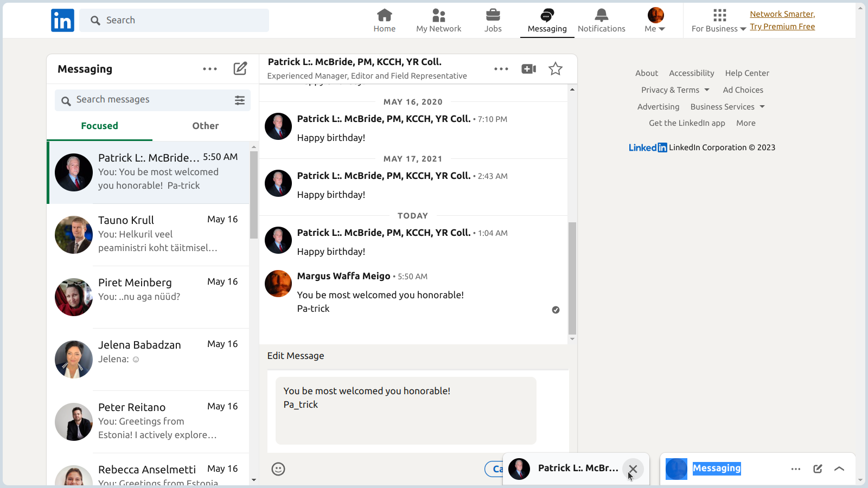Open Ad Choices link
Screen dimensions: 868x488
(743, 90)
